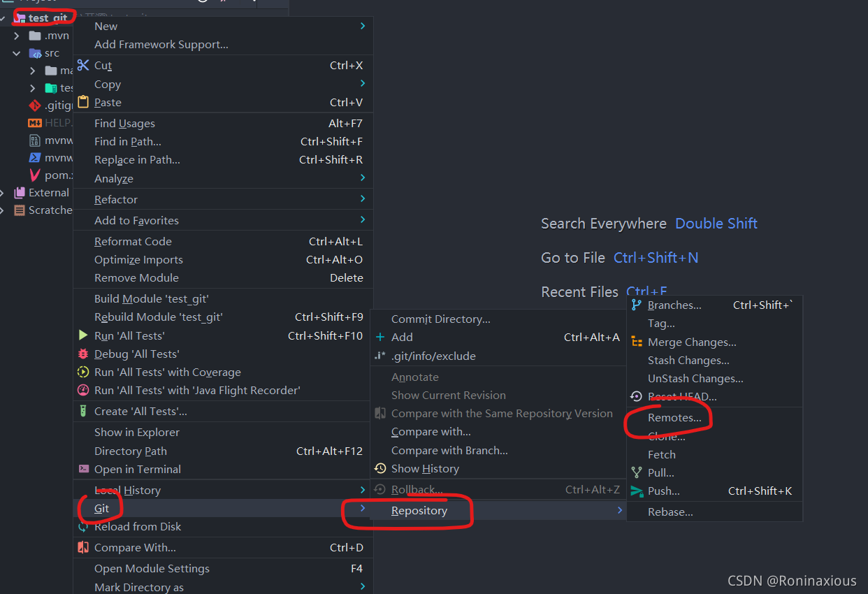868x594 pixels.
Task: Click the Run with Coverage shield icon
Action: pyautogui.click(x=83, y=372)
